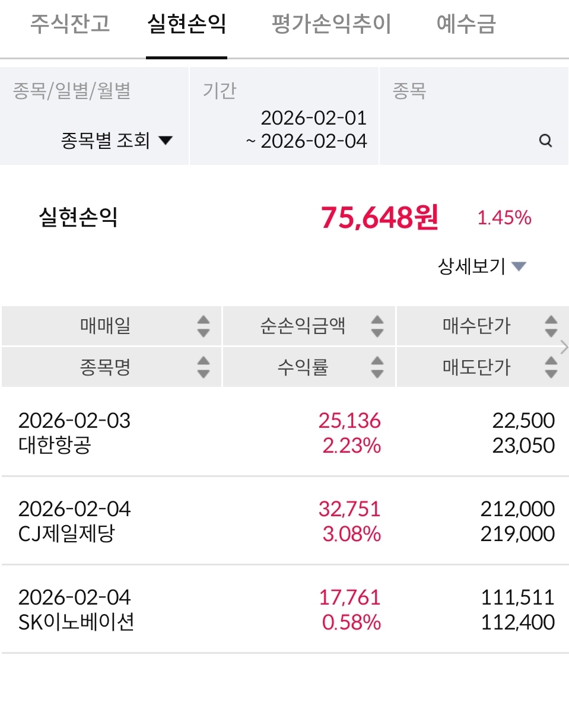Switch to the 평가손익추이 tab
The height and width of the screenshot is (728, 569).
pos(331,25)
